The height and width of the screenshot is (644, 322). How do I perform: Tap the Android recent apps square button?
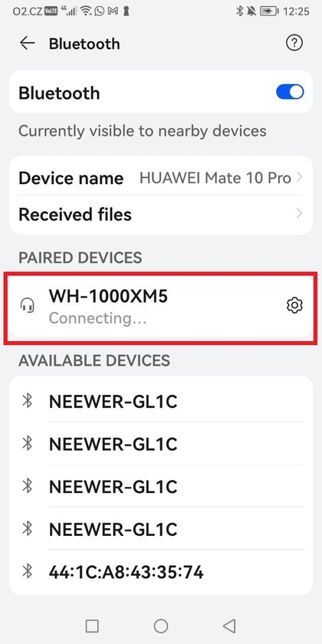(92, 626)
